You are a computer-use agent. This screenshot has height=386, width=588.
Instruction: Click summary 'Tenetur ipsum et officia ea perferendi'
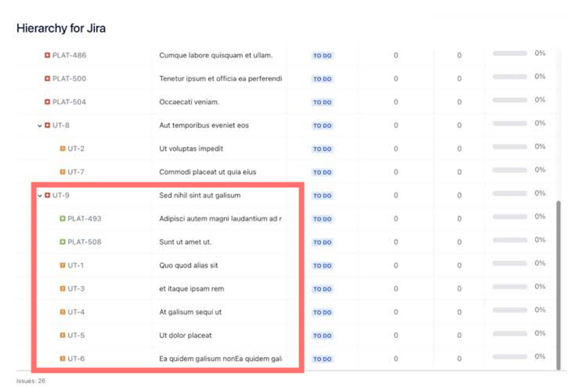[x=220, y=78]
